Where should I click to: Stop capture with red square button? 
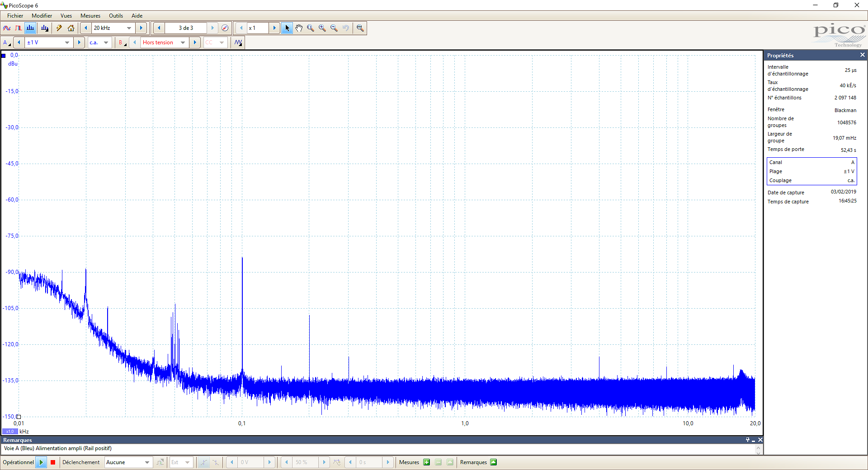53,462
